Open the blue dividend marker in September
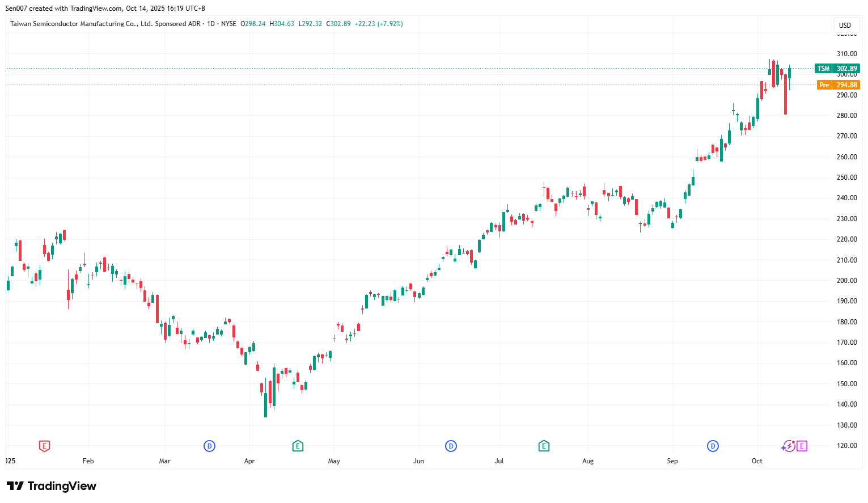Screen dimensions: 868x503 point(713,446)
